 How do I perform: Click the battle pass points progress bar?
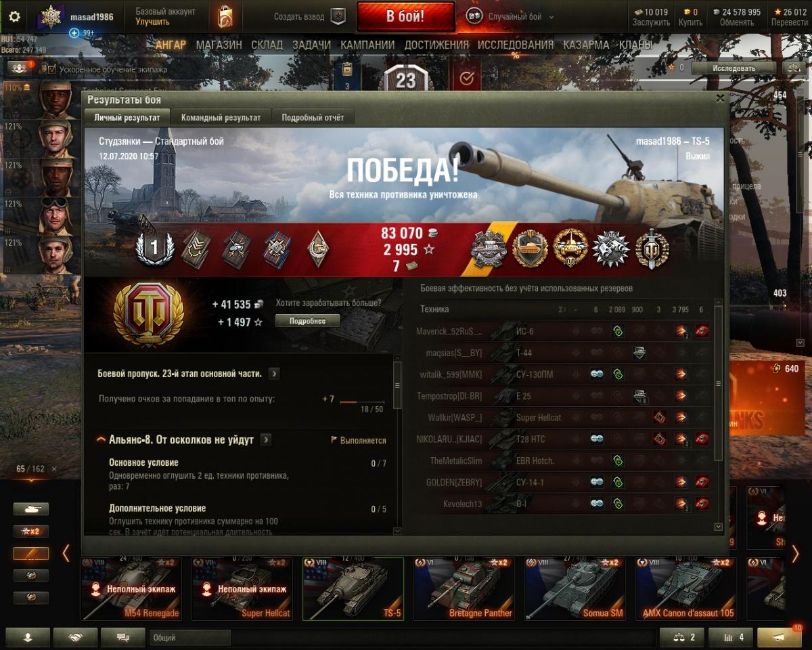pyautogui.click(x=361, y=402)
